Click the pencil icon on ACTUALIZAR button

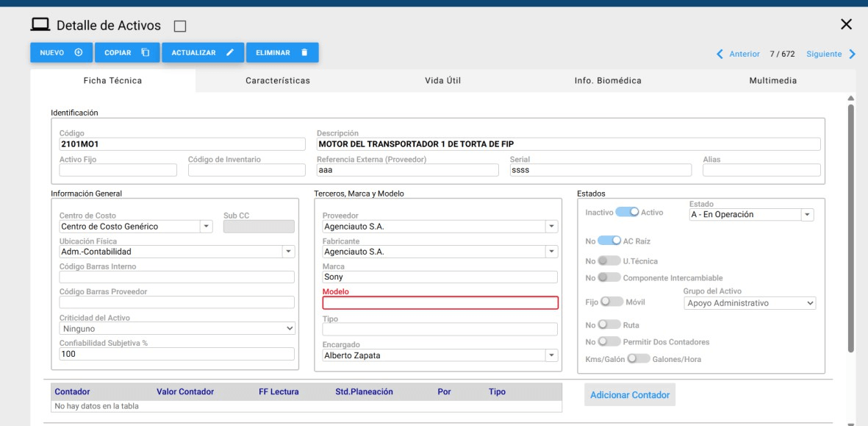(x=230, y=52)
